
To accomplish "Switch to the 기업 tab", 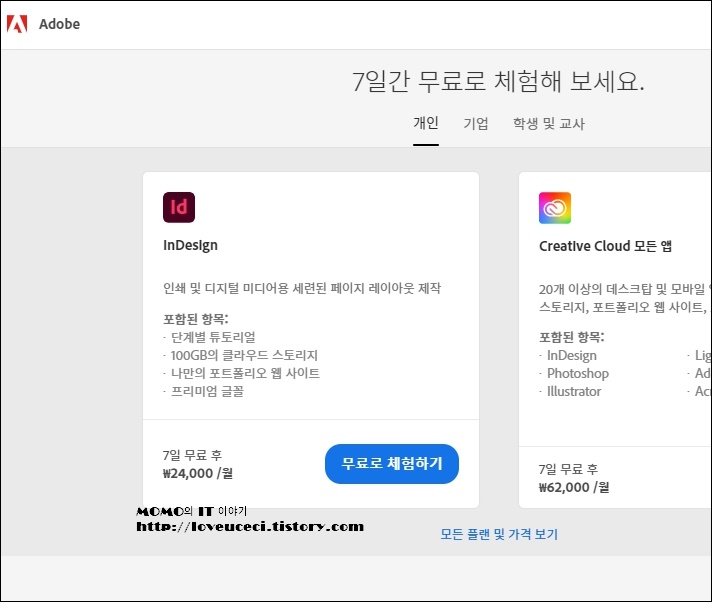I will (476, 123).
